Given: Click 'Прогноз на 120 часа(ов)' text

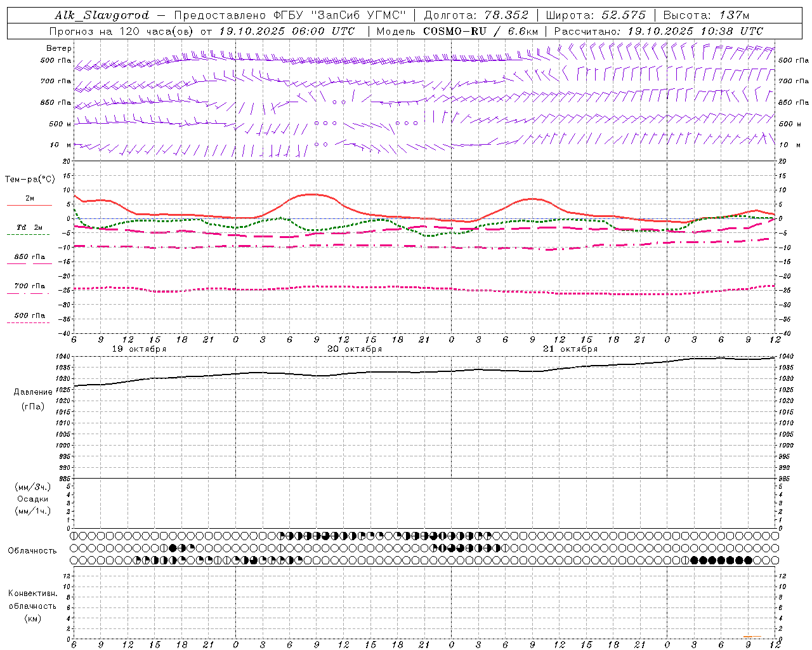Looking at the screenshot, I should 122,31.
